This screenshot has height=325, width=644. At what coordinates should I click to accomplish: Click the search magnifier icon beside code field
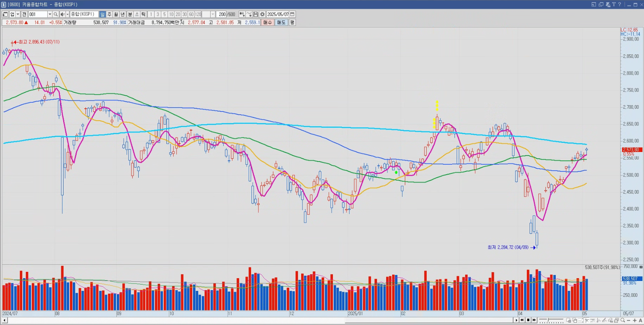(56, 14)
